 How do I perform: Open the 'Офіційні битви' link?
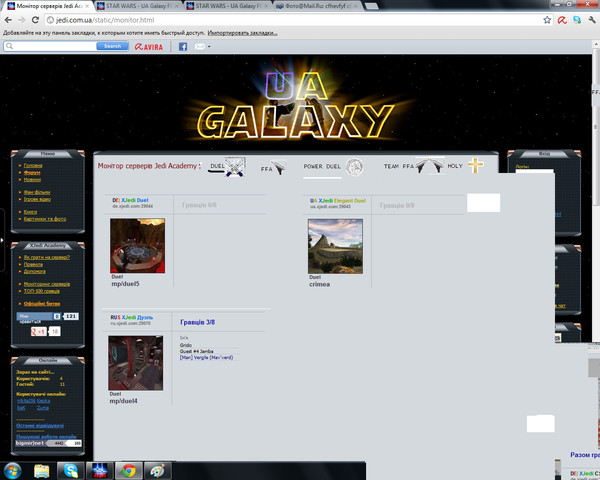pyautogui.click(x=42, y=304)
